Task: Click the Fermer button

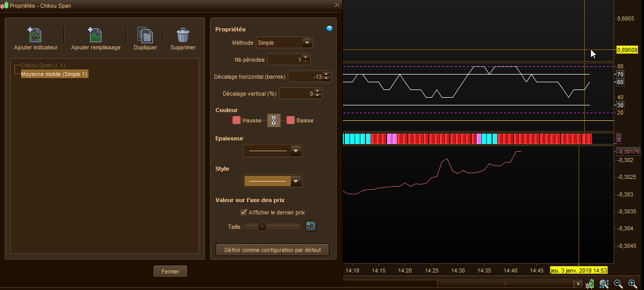Action: click(170, 271)
